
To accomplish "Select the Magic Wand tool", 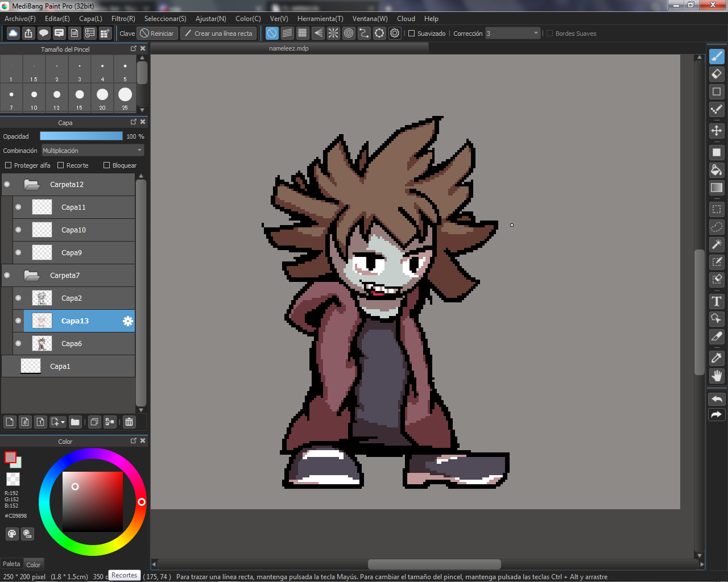I will pos(717,244).
